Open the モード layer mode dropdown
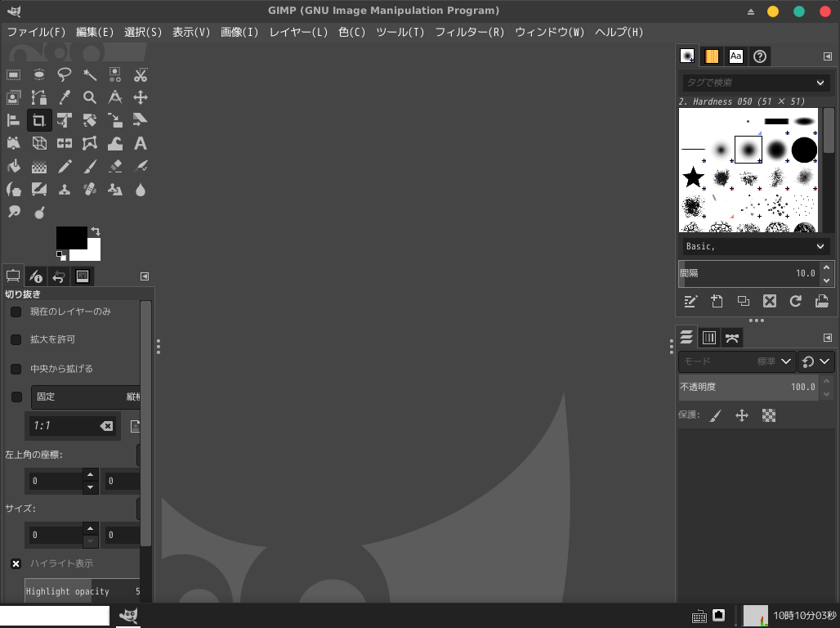 [x=736, y=361]
